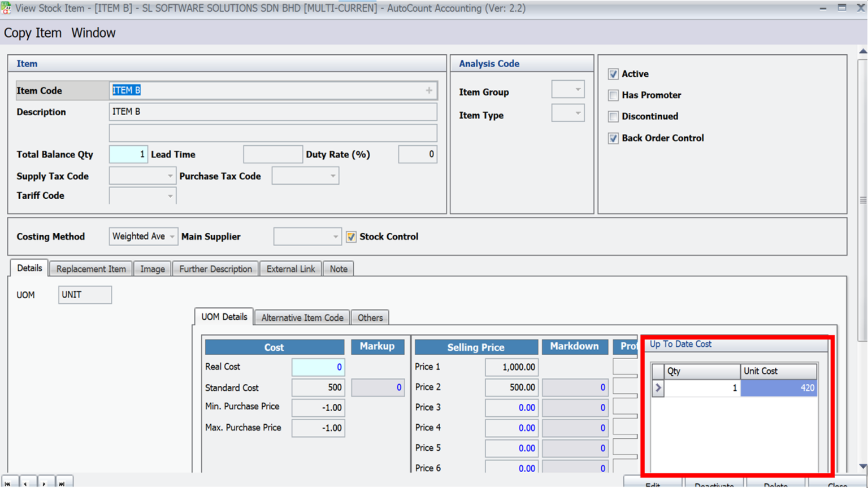Click the row indicator arrow in Up To Date Cost grid

coord(658,388)
